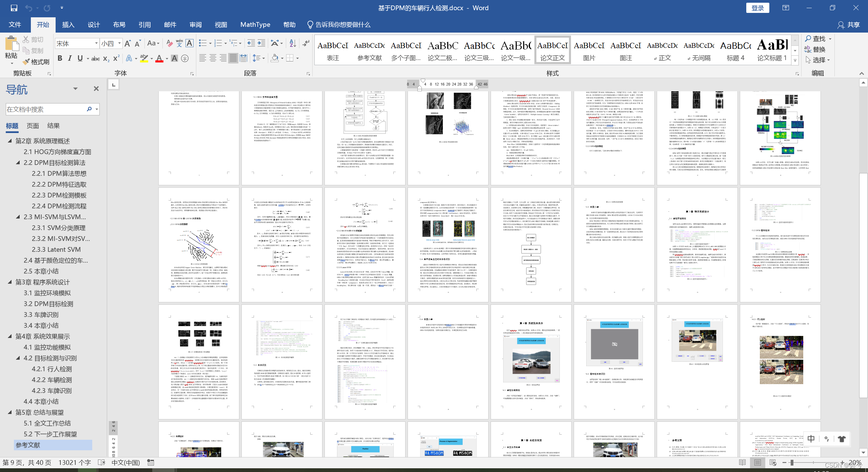868x472 pixels.
Task: Toggle bold formatting
Action: [x=60, y=58]
